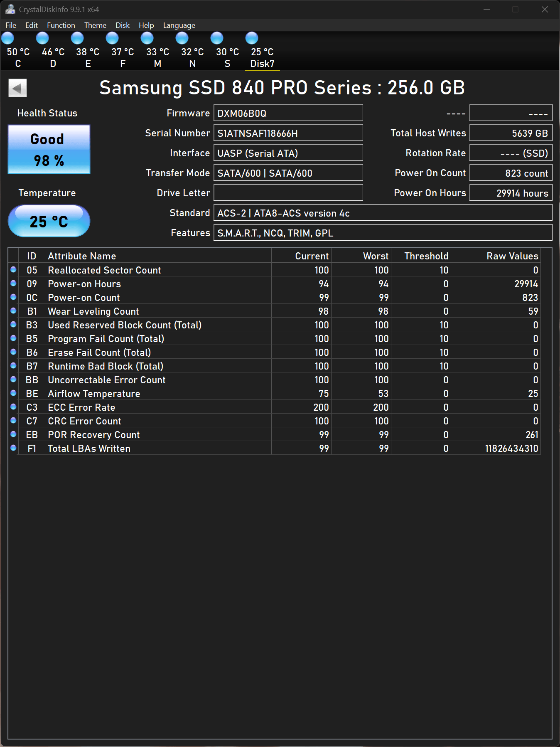This screenshot has width=560, height=747.
Task: Click the CrystalDiskInfo title bar app icon
Action: 10,9
